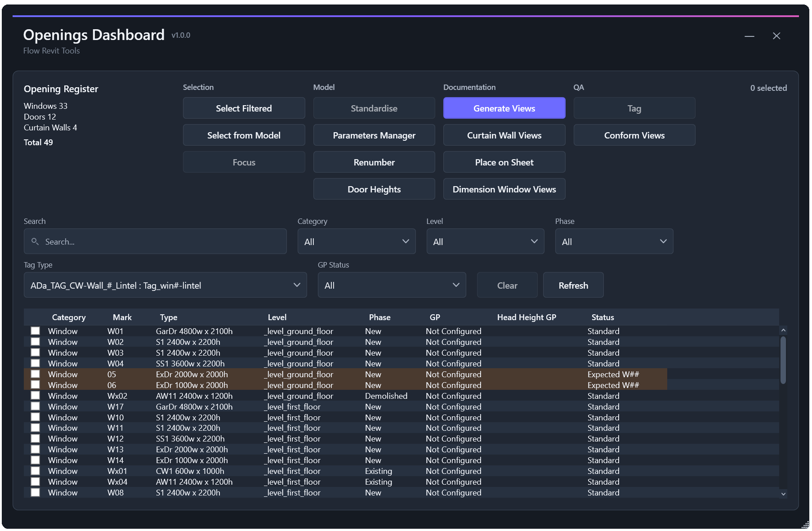Screen dimensions: 812x531
Task: Tick the checkbox for window W01
Action: pos(35,331)
